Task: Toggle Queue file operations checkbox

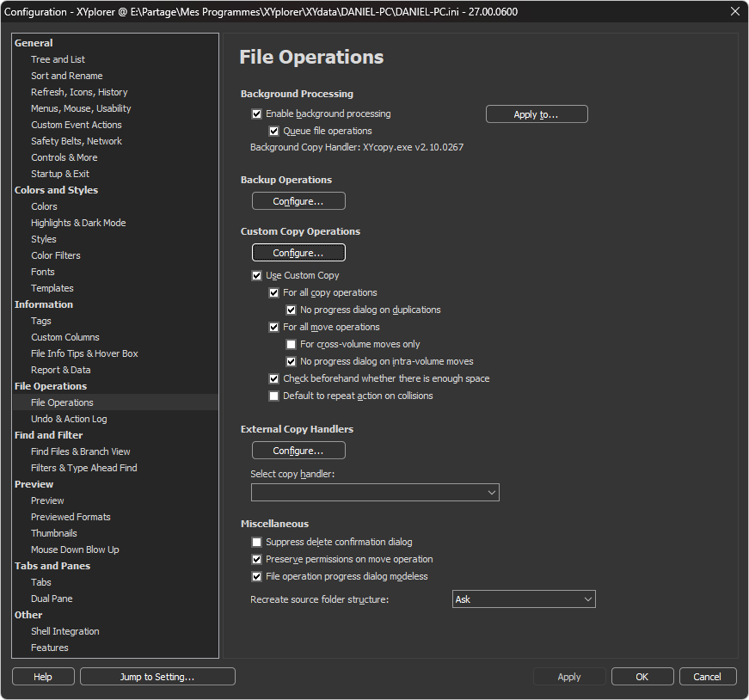Action: 273,132
